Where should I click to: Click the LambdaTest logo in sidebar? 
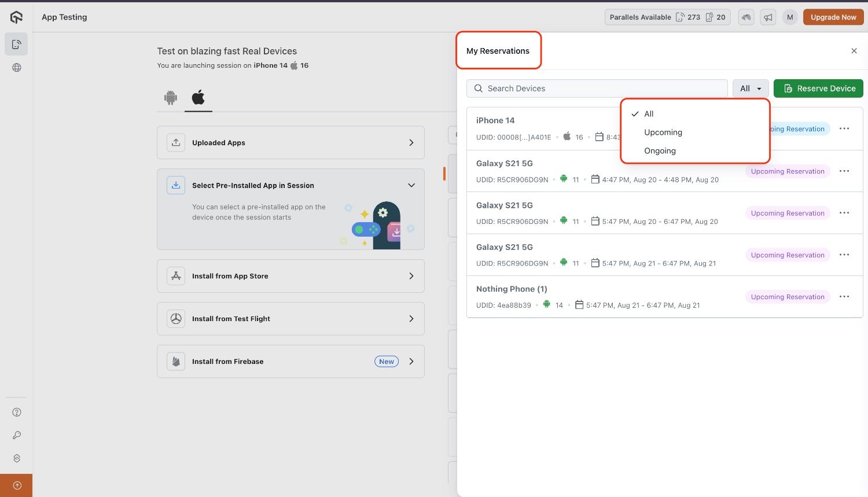click(x=16, y=17)
